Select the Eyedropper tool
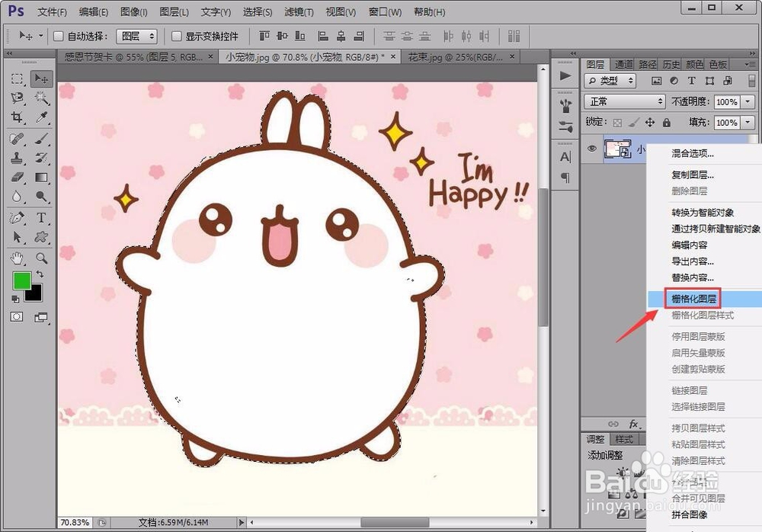Screen dimensions: 762x532 41,117
